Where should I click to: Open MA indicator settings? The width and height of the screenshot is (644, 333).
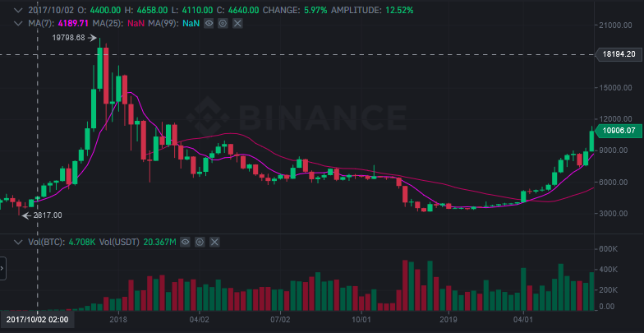pos(223,23)
